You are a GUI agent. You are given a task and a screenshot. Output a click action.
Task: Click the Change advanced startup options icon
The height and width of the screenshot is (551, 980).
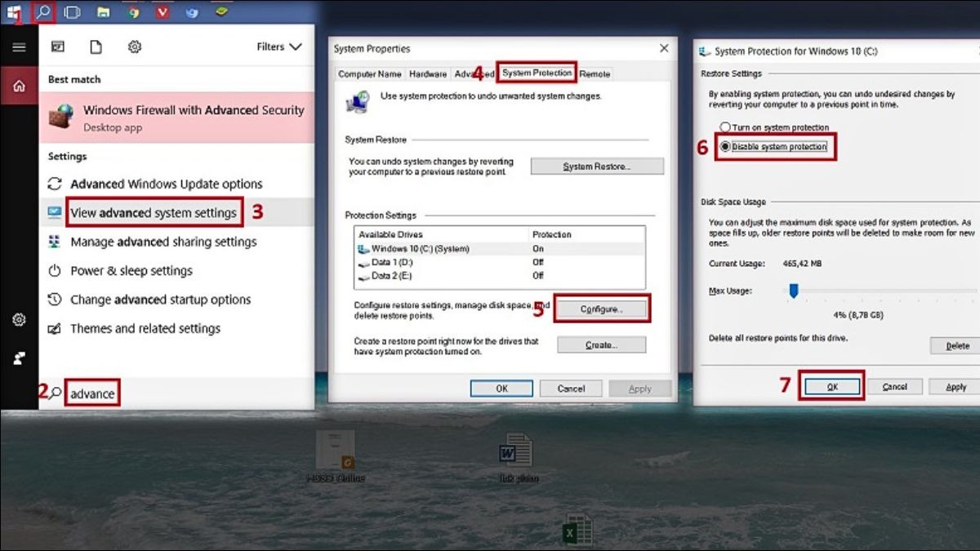tap(55, 300)
